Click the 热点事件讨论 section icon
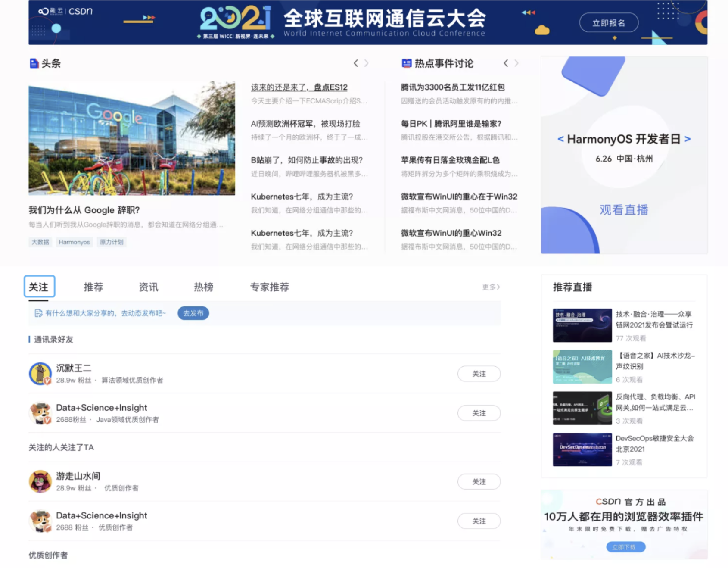Viewport: 728px width, 568px height. [x=406, y=63]
